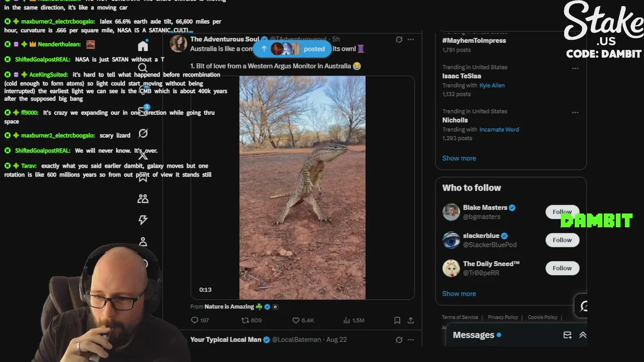Click the lightning bolt Premium sidebar icon
Screen dimensions: 644x362
coord(143,220)
